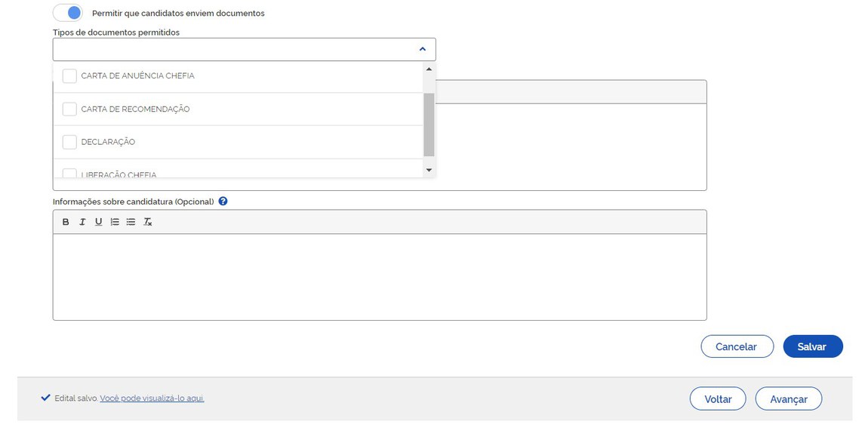Toggle bold formatting in the editor
Viewport: 868px width, 443px height.
[x=66, y=222]
